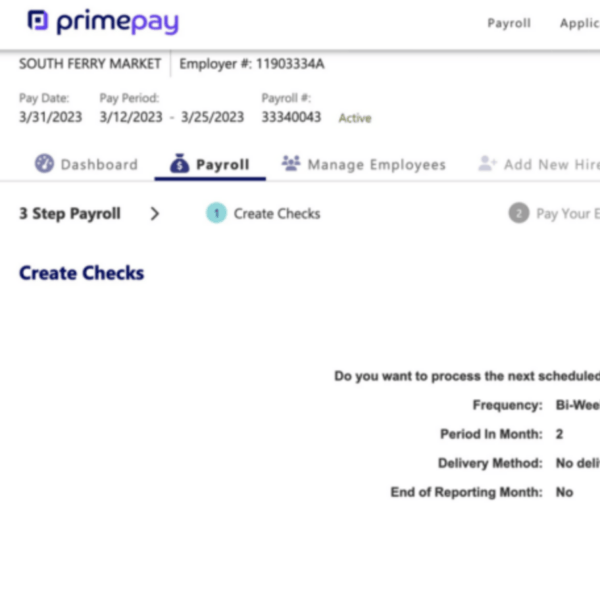Click the Active payroll status label
Viewport: 600px width, 600px height.
click(x=355, y=118)
